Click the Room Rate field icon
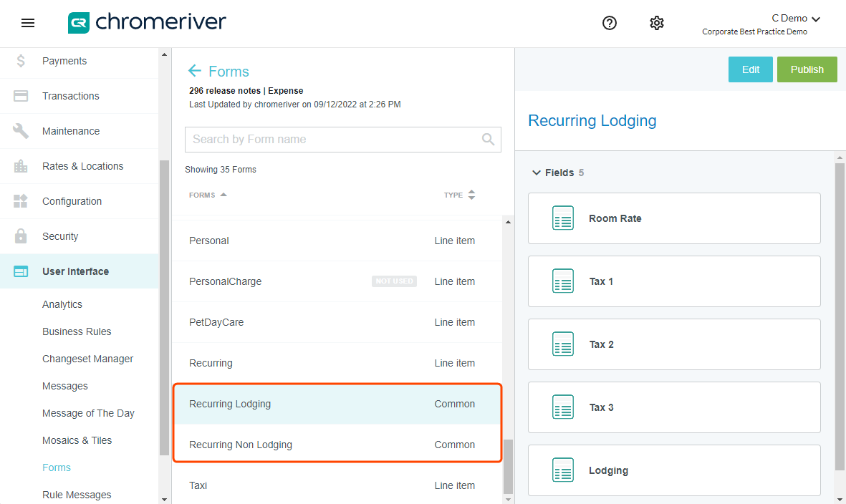 click(563, 218)
